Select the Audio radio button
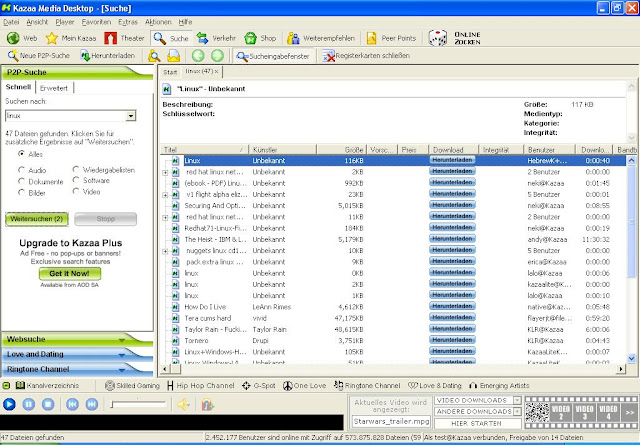640x445 pixels. pos(21,169)
